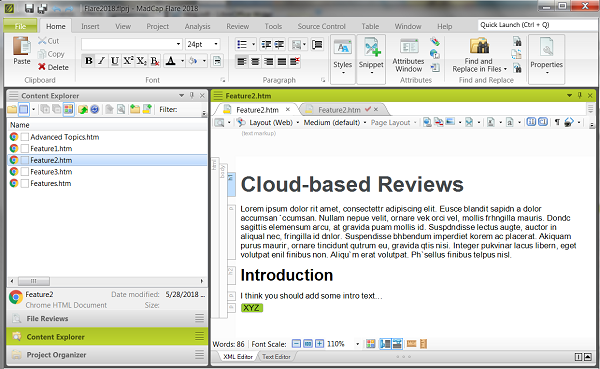Viewport: 600px width, 369px height.
Task: Expand the Medium (default) dropdown
Action: point(365,122)
